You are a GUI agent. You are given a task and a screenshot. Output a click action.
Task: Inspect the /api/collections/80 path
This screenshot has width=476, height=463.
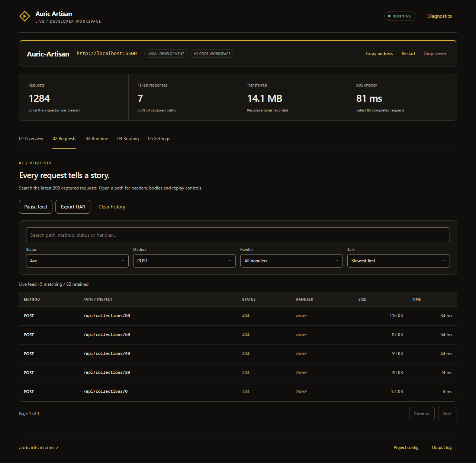pos(107,316)
